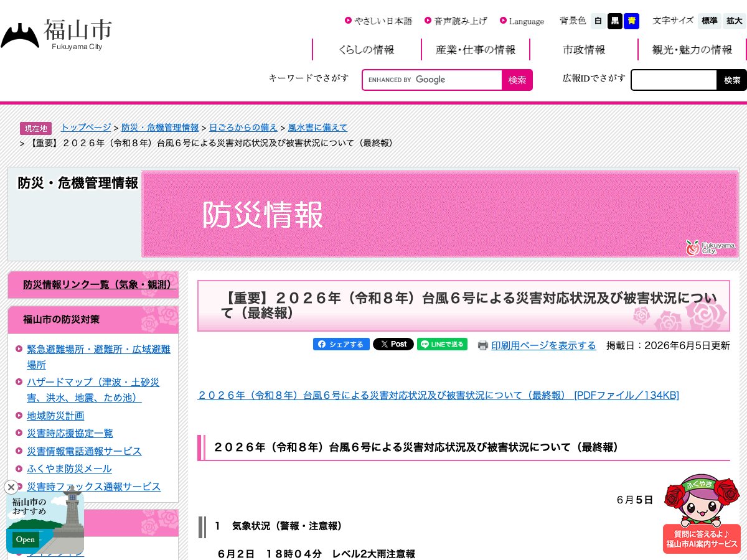747x560 pixels.
Task: Click the black 検索 button for 広報ID
Action: (x=732, y=80)
